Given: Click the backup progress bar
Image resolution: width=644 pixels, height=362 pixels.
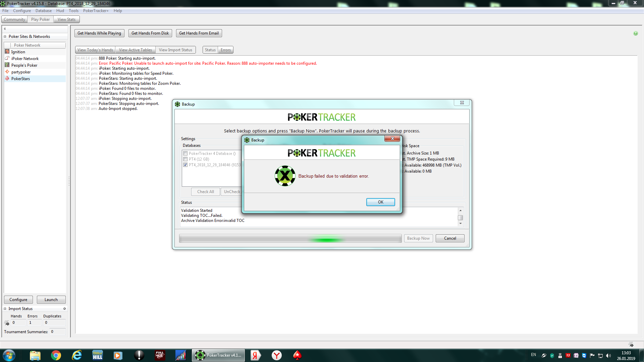Looking at the screenshot, I should point(290,238).
